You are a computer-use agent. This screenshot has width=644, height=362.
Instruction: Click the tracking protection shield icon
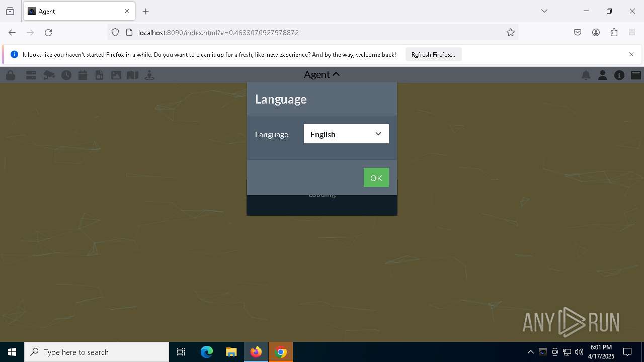pyautogui.click(x=115, y=32)
